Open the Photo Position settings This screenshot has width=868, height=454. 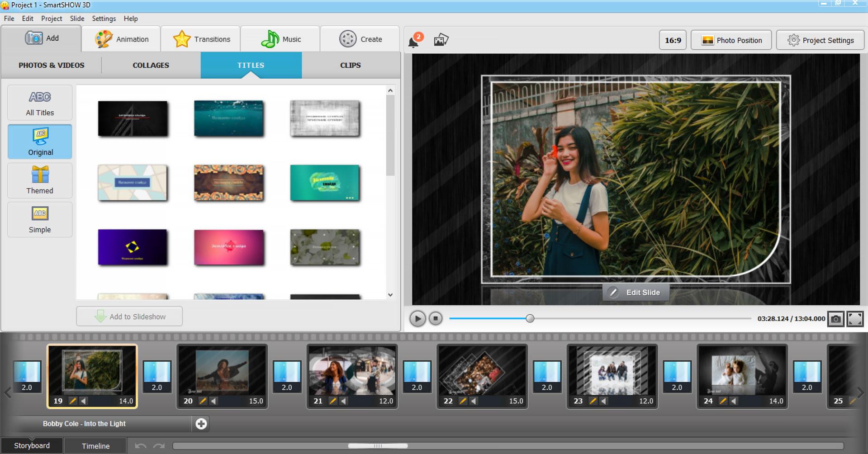731,40
